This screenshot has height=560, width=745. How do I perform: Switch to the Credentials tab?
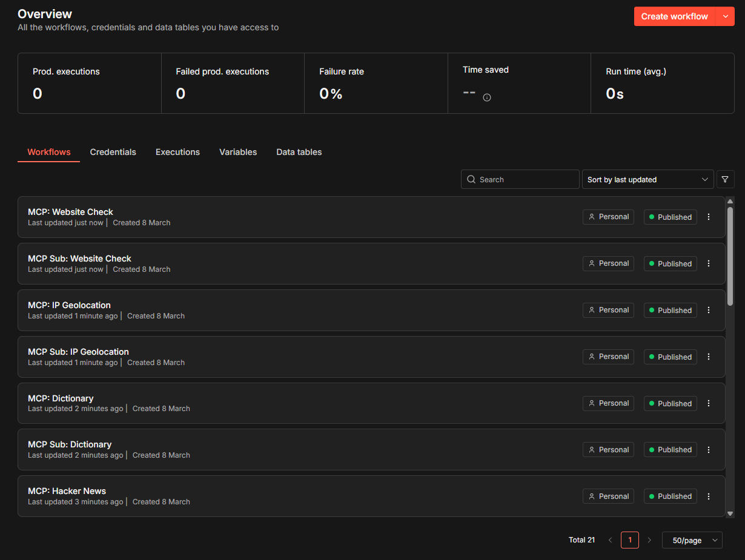tap(113, 152)
